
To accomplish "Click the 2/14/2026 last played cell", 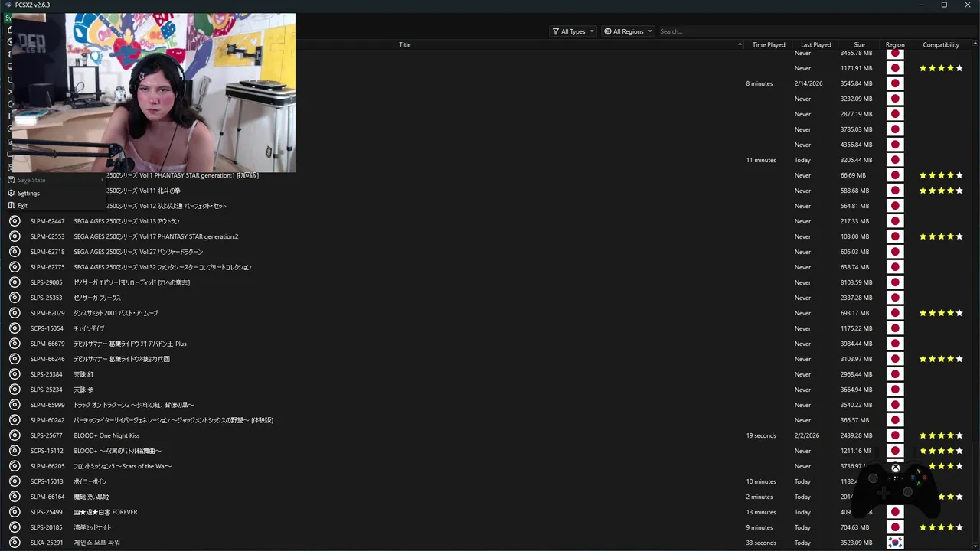I will tap(808, 83).
